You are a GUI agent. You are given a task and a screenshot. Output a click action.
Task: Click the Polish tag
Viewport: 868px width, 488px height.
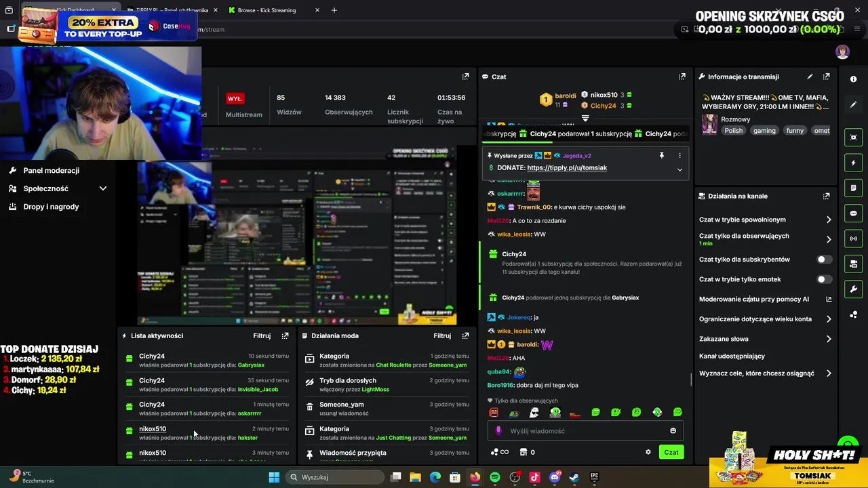pos(733,131)
